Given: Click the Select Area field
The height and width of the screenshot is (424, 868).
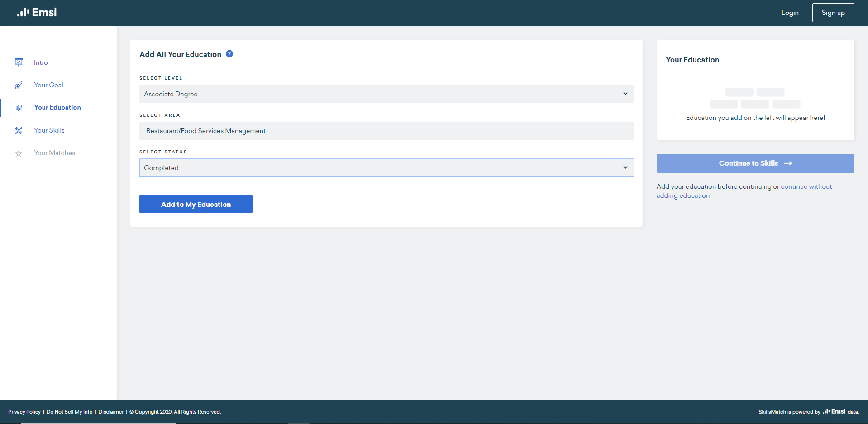Looking at the screenshot, I should tap(386, 131).
